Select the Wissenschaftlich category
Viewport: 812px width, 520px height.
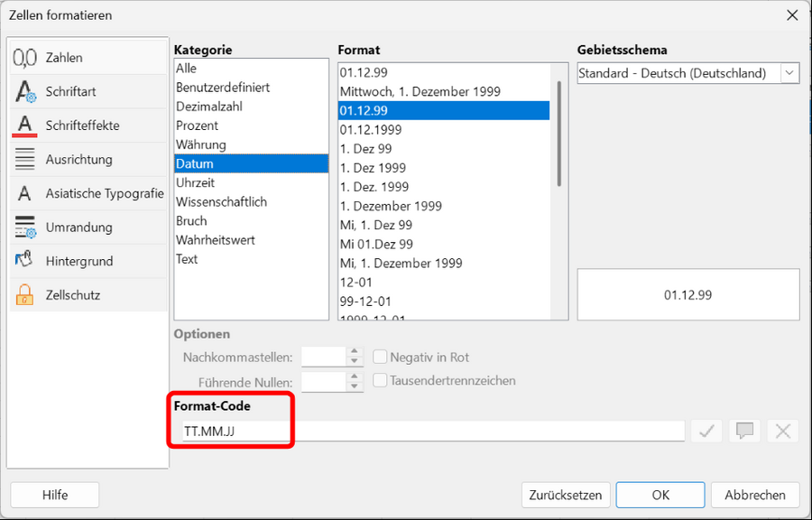point(251,202)
